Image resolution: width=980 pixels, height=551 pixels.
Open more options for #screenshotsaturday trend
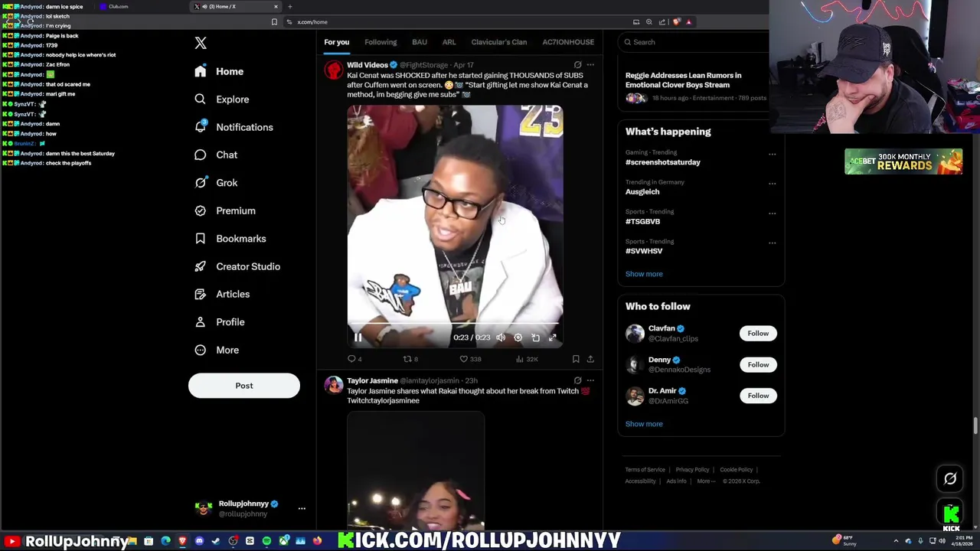tap(772, 154)
